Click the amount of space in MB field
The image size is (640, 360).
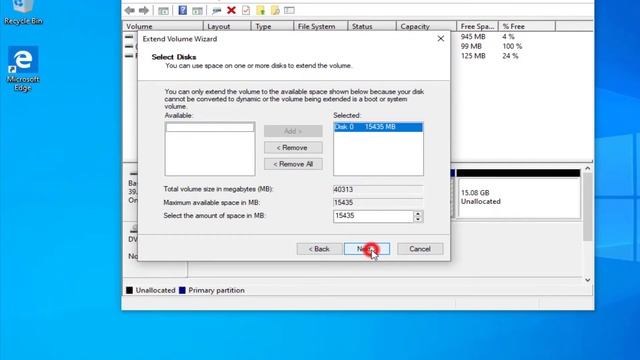coord(373,216)
